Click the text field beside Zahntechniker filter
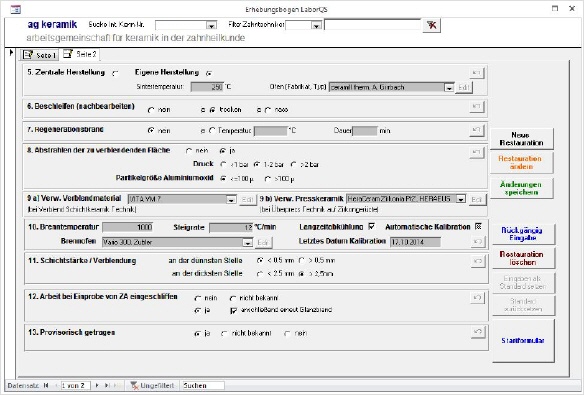Screen dimensions: 584x395 (372, 25)
